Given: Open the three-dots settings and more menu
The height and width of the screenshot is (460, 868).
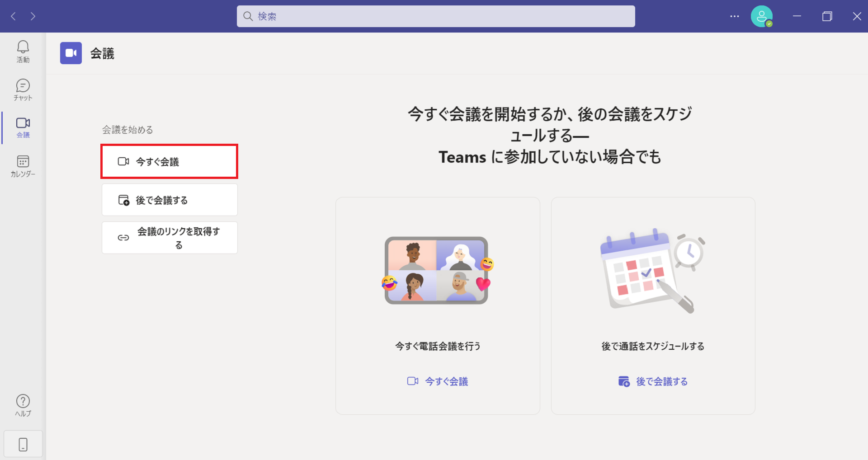Looking at the screenshot, I should tap(734, 16).
